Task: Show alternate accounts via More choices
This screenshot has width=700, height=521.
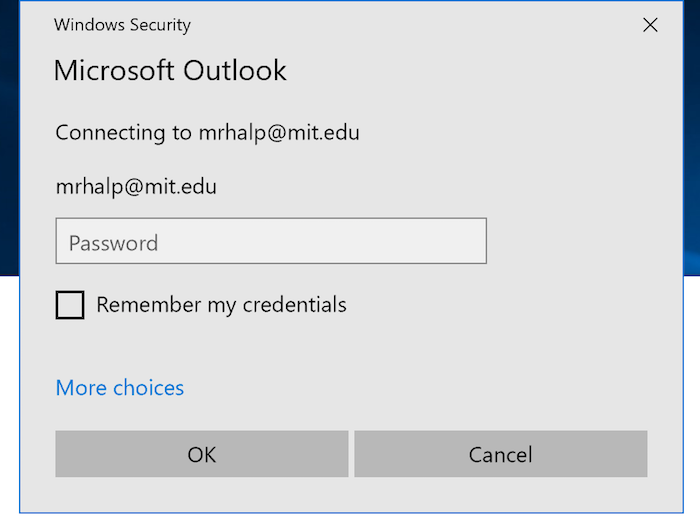Action: pos(120,388)
